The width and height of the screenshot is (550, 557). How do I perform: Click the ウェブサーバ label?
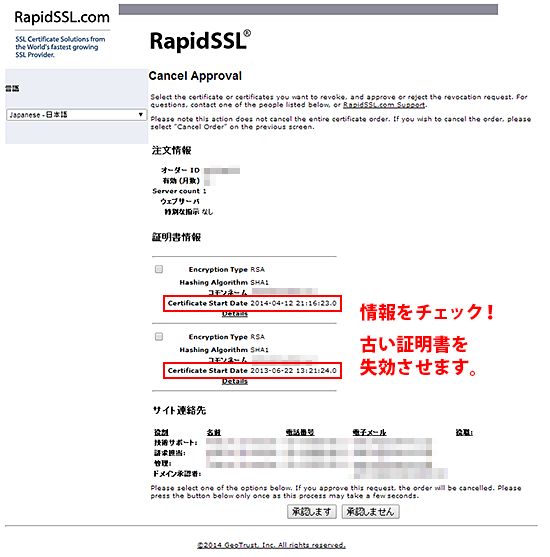(180, 201)
